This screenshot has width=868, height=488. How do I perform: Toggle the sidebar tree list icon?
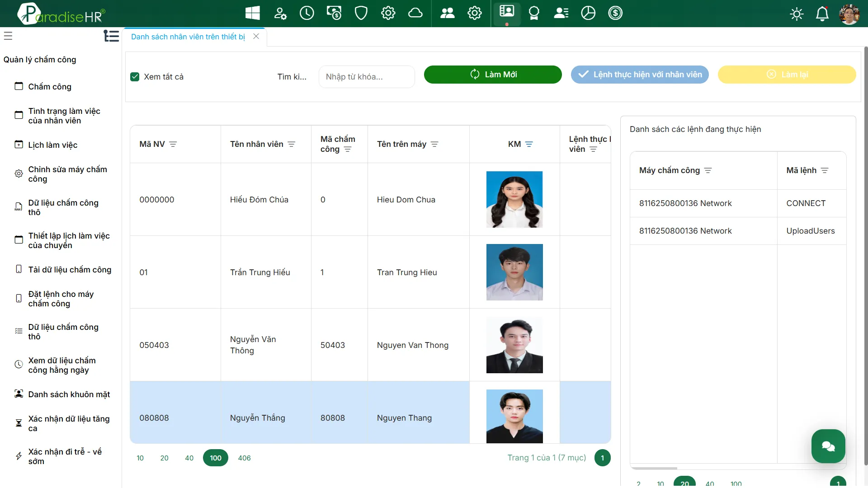(x=111, y=36)
